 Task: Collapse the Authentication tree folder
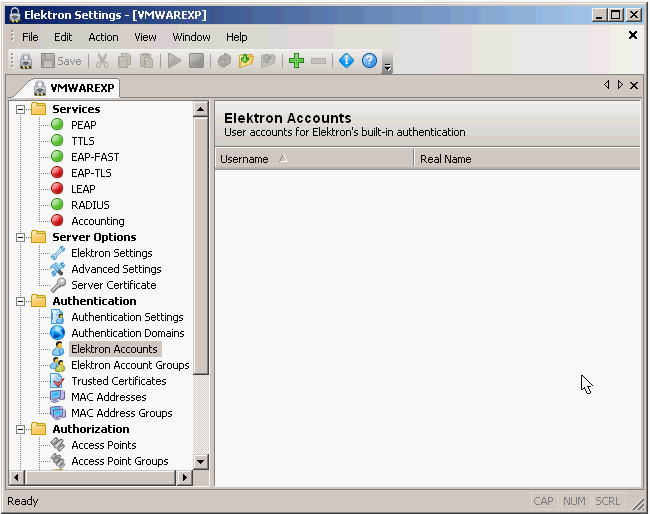20,301
